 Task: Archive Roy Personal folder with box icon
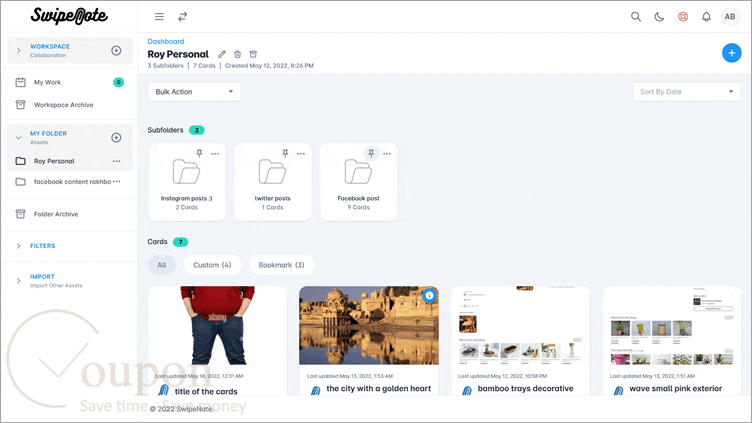pyautogui.click(x=253, y=54)
